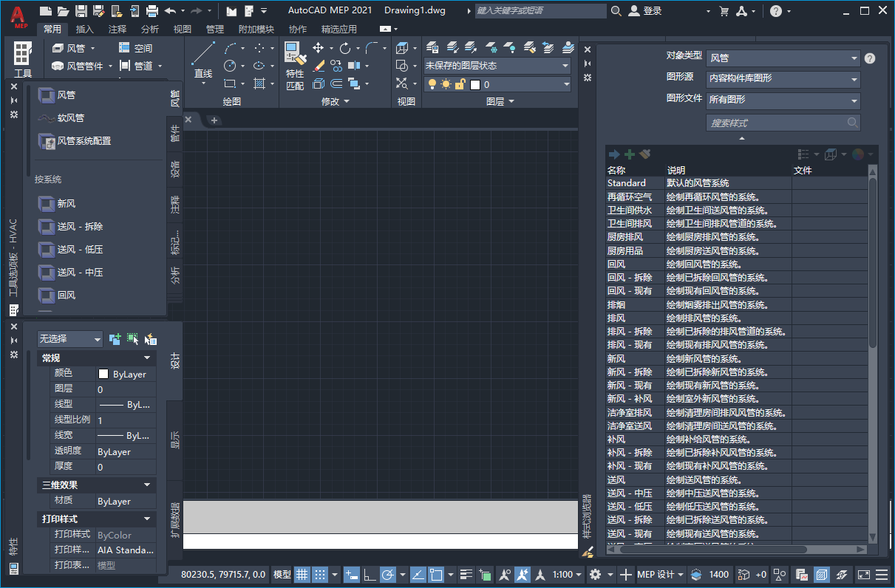Select the Circle tool in Draw panel
This screenshot has width=895, height=588.
click(230, 66)
